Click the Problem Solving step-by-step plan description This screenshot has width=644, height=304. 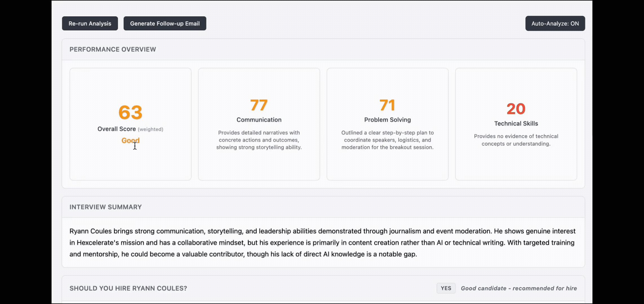(387, 140)
